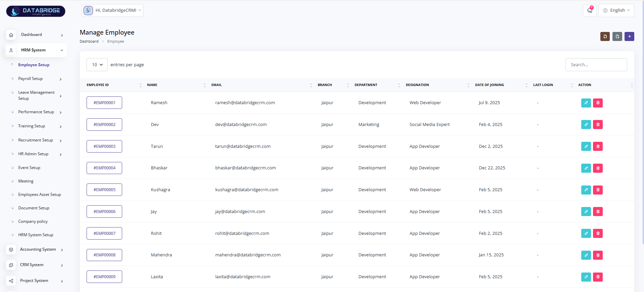Click the employee Search input field
Viewport: 644px width, 292px height.
click(x=596, y=65)
